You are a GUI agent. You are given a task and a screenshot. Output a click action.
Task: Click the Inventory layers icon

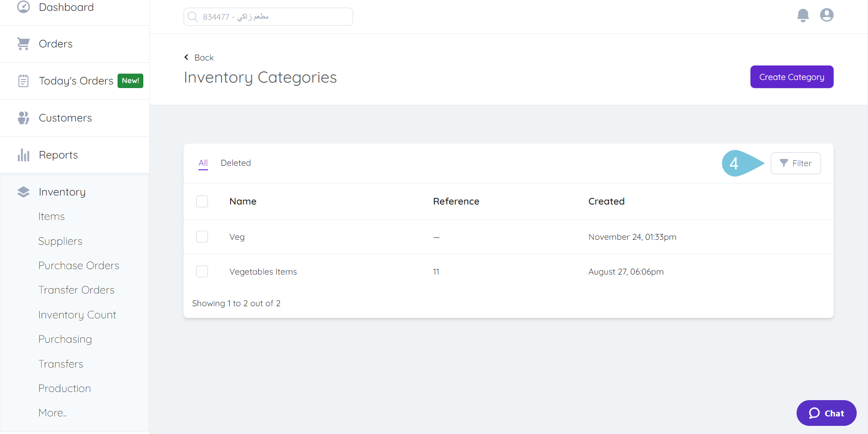pyautogui.click(x=24, y=192)
